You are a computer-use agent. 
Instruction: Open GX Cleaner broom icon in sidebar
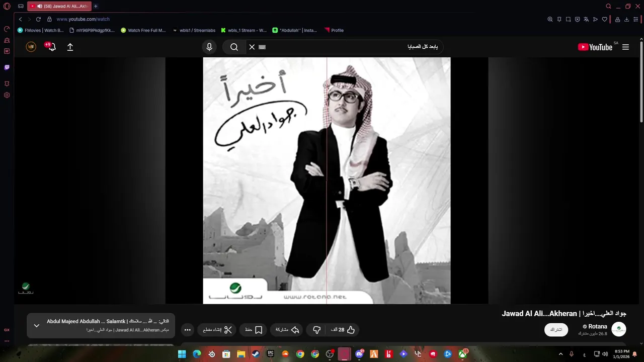point(7,40)
